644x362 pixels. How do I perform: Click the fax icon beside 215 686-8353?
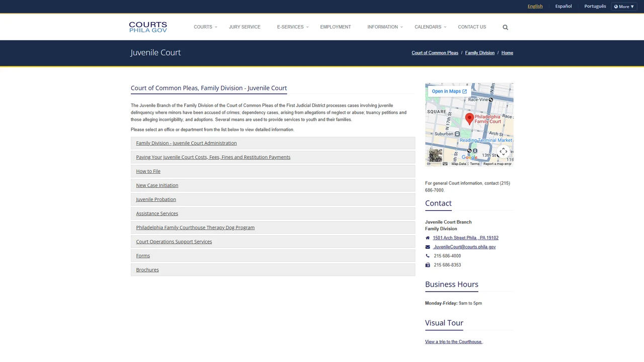point(428,265)
